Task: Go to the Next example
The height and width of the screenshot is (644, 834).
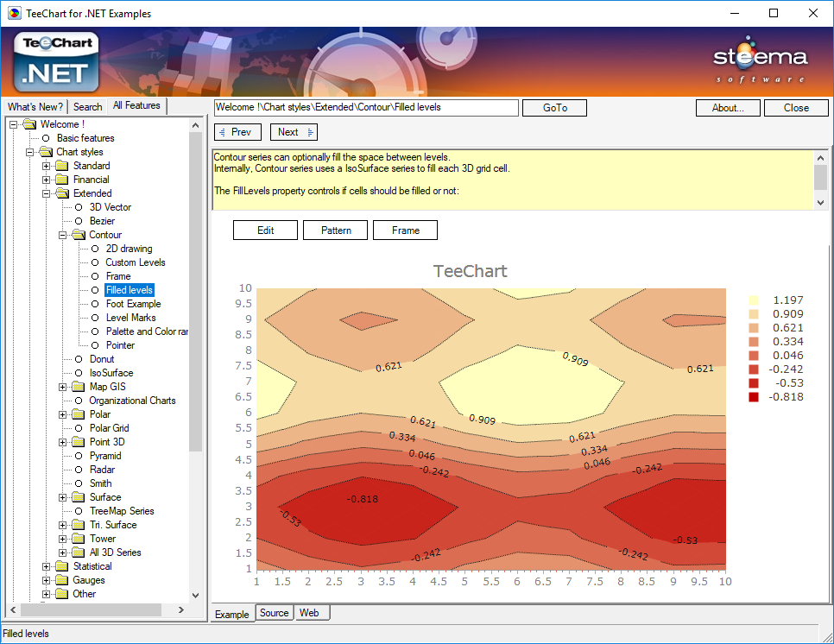Action: pyautogui.click(x=294, y=132)
